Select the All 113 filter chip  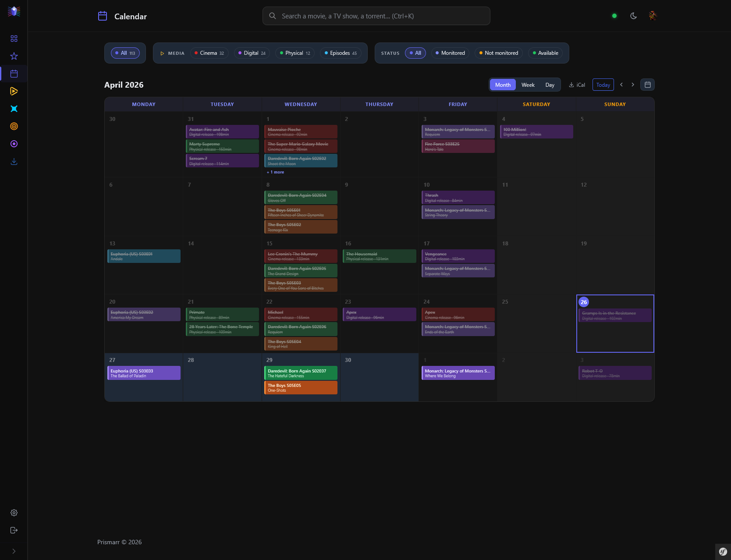125,53
